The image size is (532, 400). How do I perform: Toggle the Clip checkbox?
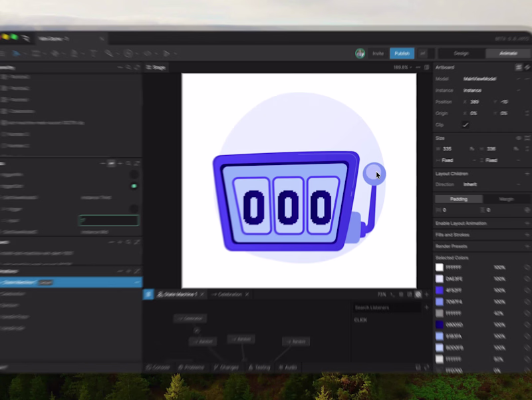click(x=465, y=124)
